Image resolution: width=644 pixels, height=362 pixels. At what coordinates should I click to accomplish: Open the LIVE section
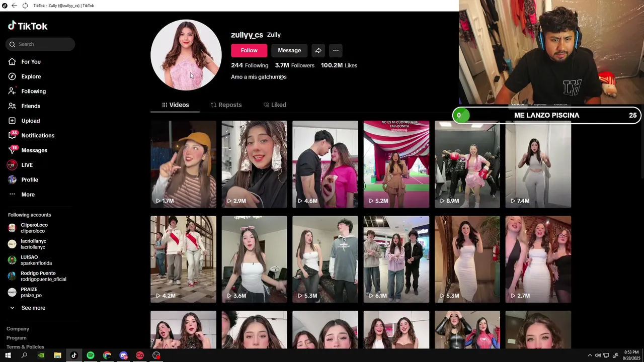[20, 165]
